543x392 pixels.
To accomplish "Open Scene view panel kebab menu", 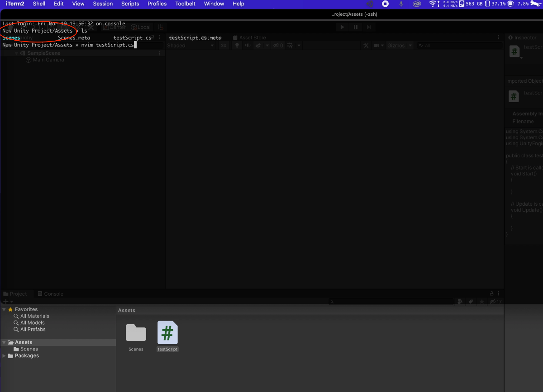I will 499,38.
